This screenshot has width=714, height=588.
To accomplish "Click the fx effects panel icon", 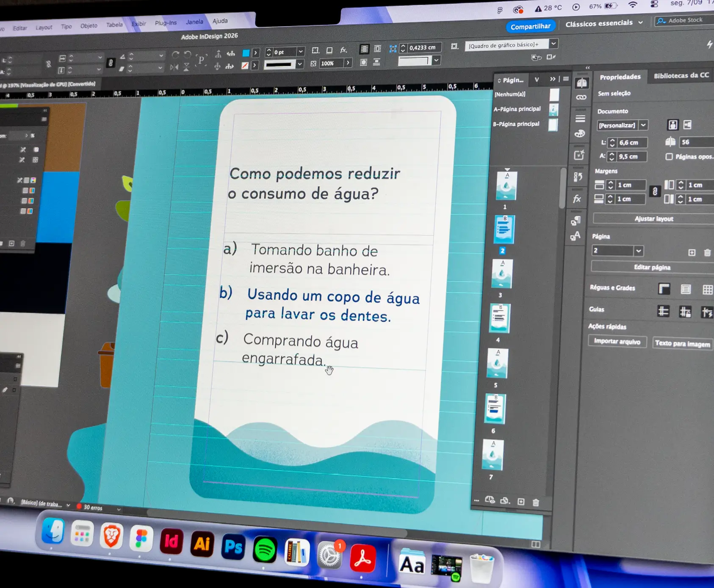I will 577,199.
